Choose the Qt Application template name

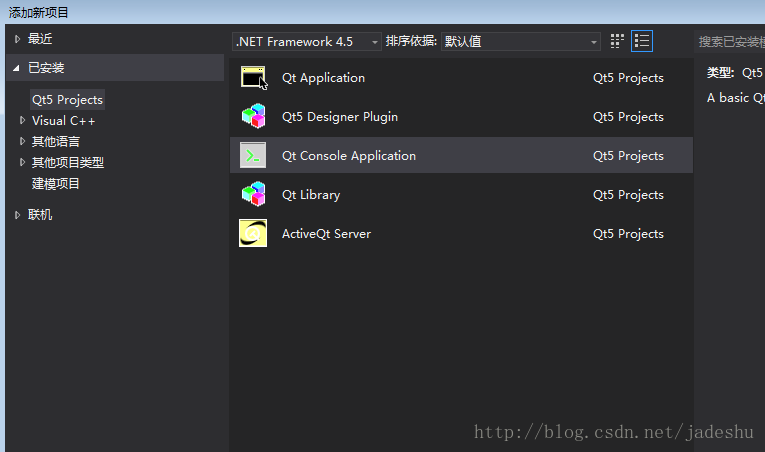click(x=323, y=78)
